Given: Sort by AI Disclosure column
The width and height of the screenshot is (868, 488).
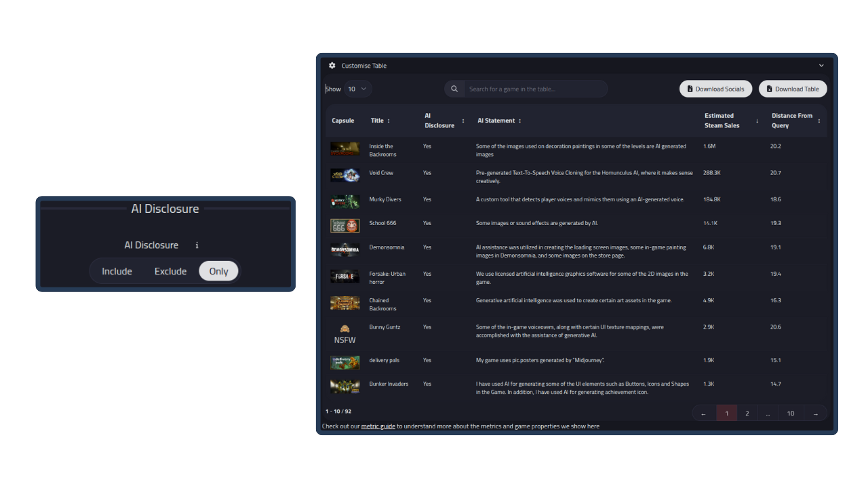Looking at the screenshot, I should click(x=463, y=121).
